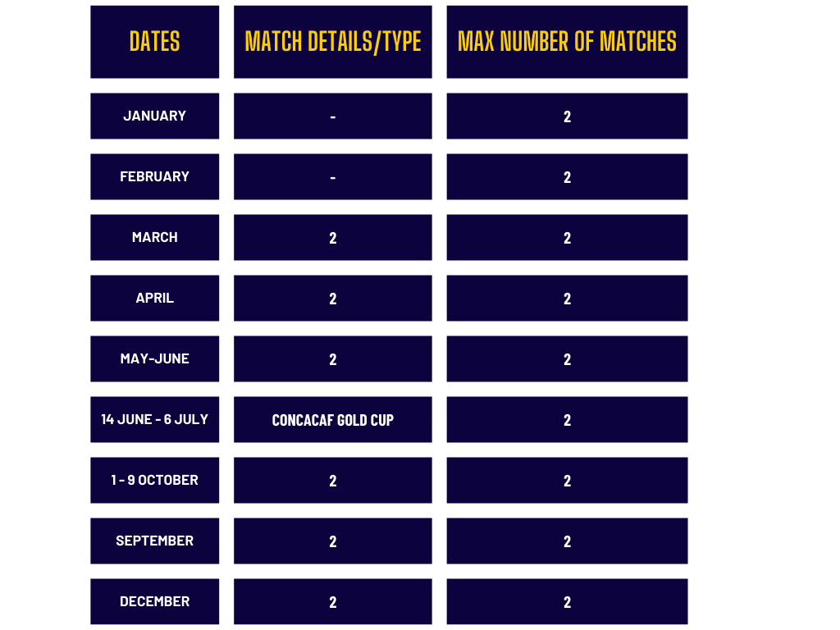Select March's match details value
The image size is (840, 630).
tap(333, 237)
